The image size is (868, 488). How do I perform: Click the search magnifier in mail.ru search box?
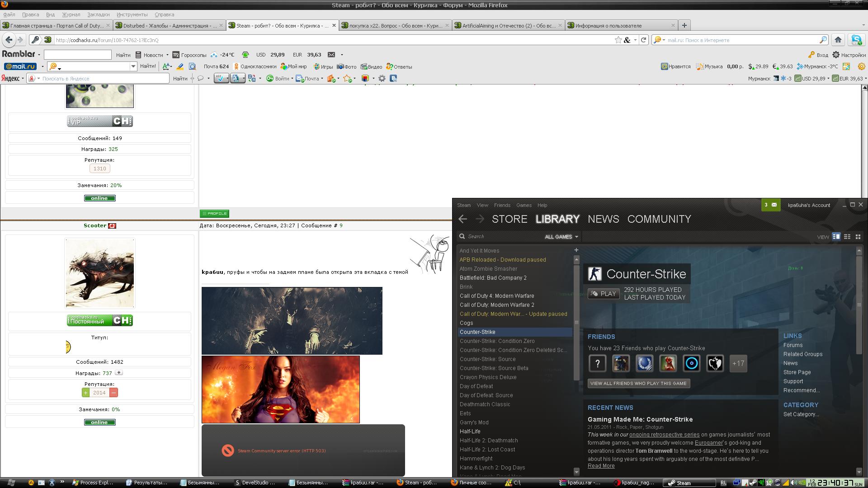(823, 40)
